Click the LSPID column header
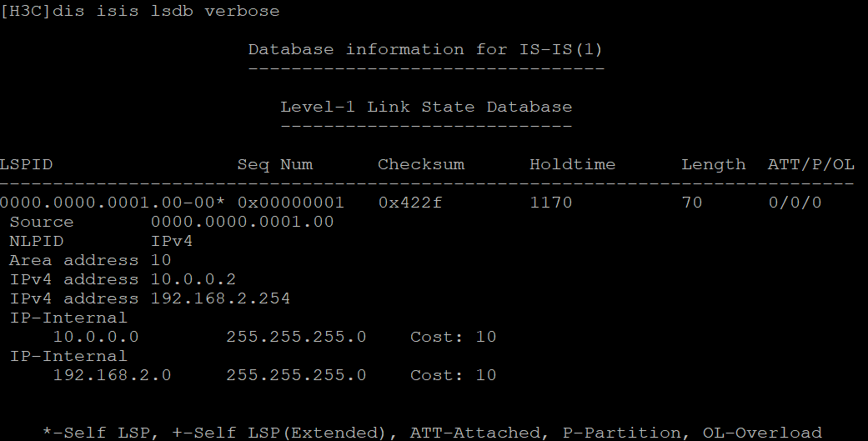 (x=27, y=164)
